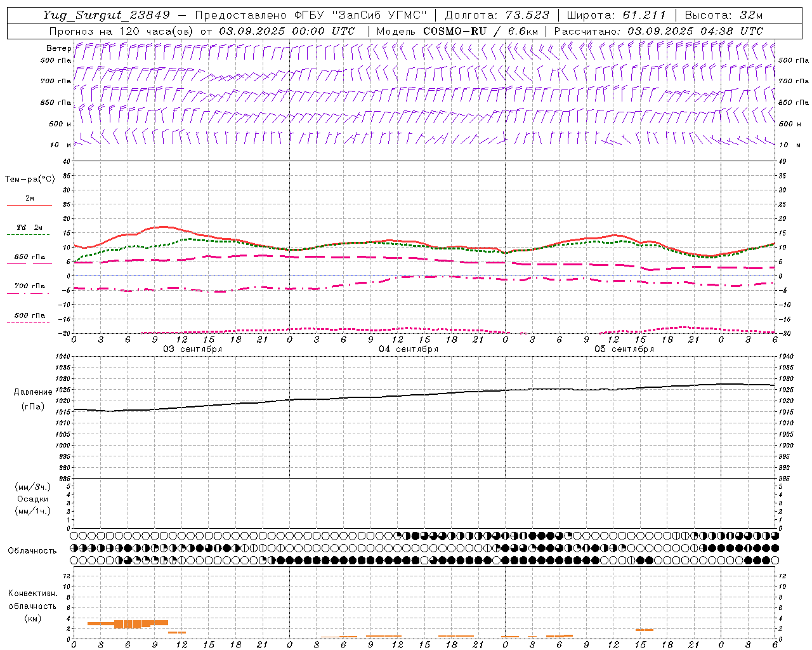Click the 04 сентября date label
Viewport: 812px width, 650px height.
pyautogui.click(x=409, y=349)
